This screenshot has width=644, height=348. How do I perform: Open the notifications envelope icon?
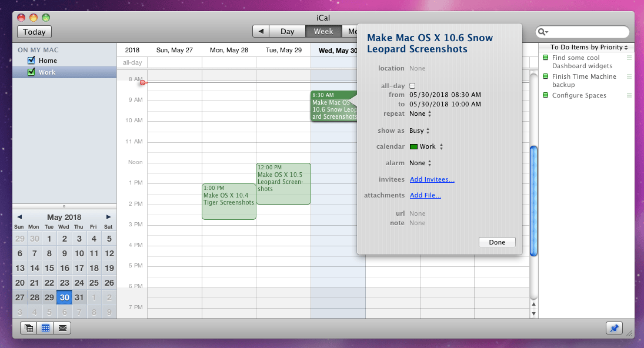click(x=62, y=328)
